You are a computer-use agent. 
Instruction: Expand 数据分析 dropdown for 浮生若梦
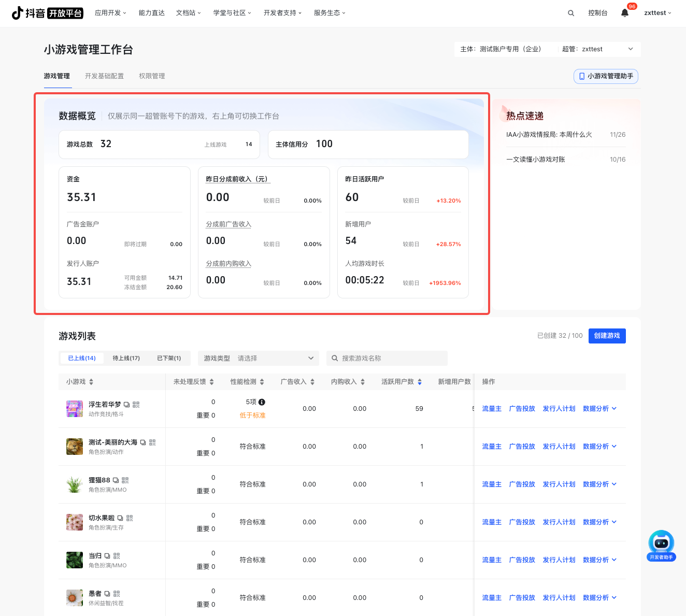(x=599, y=409)
